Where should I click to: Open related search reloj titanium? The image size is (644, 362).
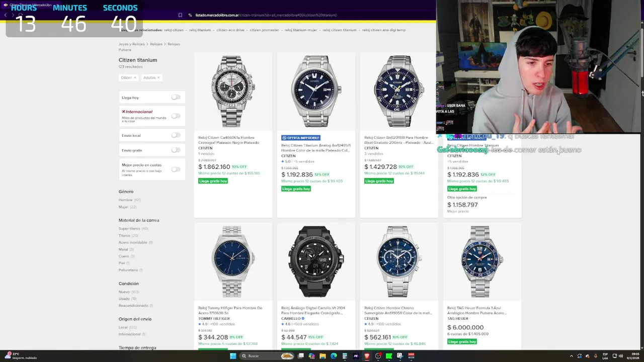click(200, 30)
